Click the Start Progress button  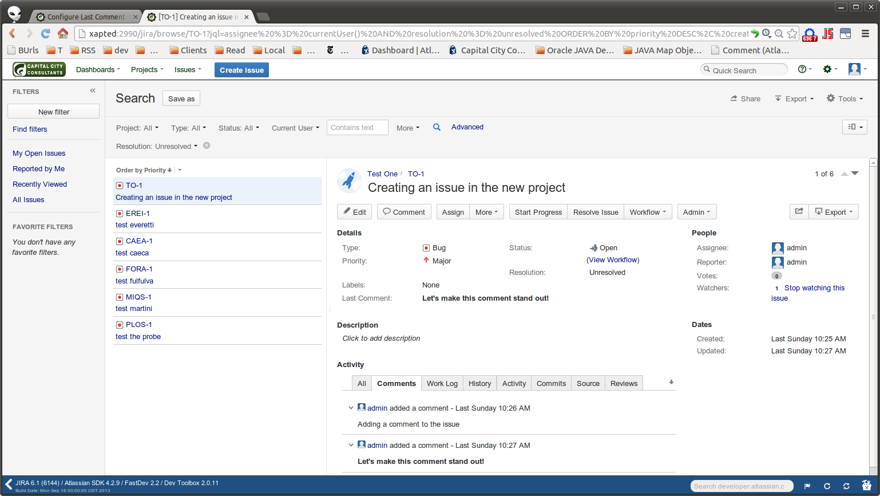click(x=538, y=212)
